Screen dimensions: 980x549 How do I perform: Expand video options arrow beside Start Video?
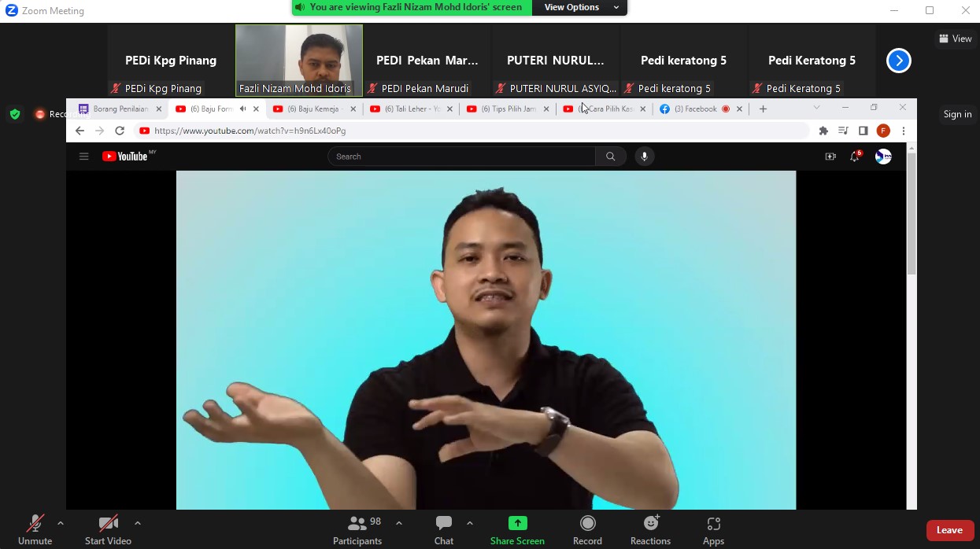pos(138,523)
